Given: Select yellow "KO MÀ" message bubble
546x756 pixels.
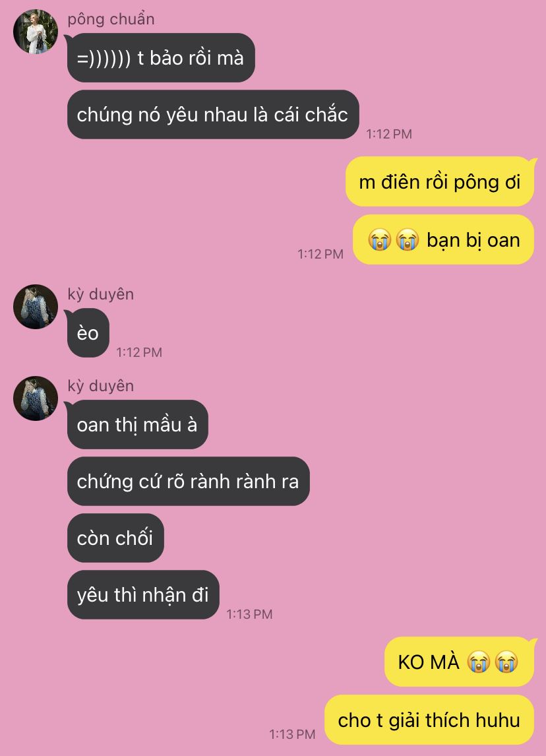Looking at the screenshot, I should point(459,662).
